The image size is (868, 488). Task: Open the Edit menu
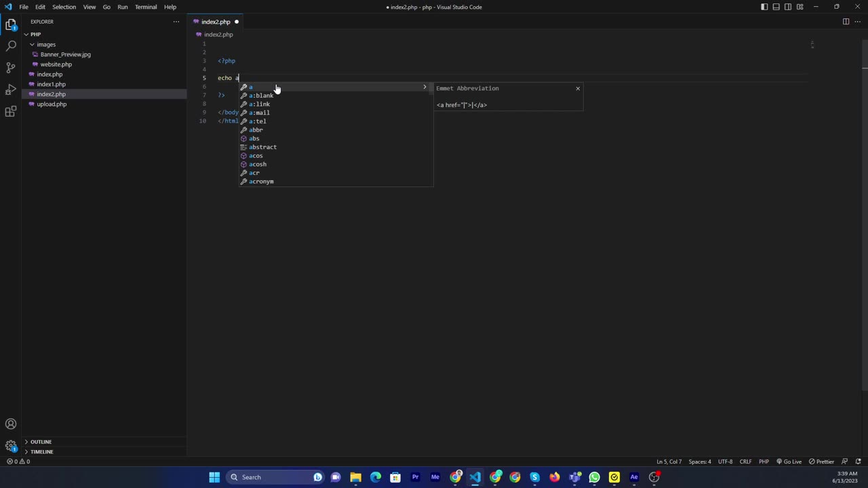click(x=40, y=7)
